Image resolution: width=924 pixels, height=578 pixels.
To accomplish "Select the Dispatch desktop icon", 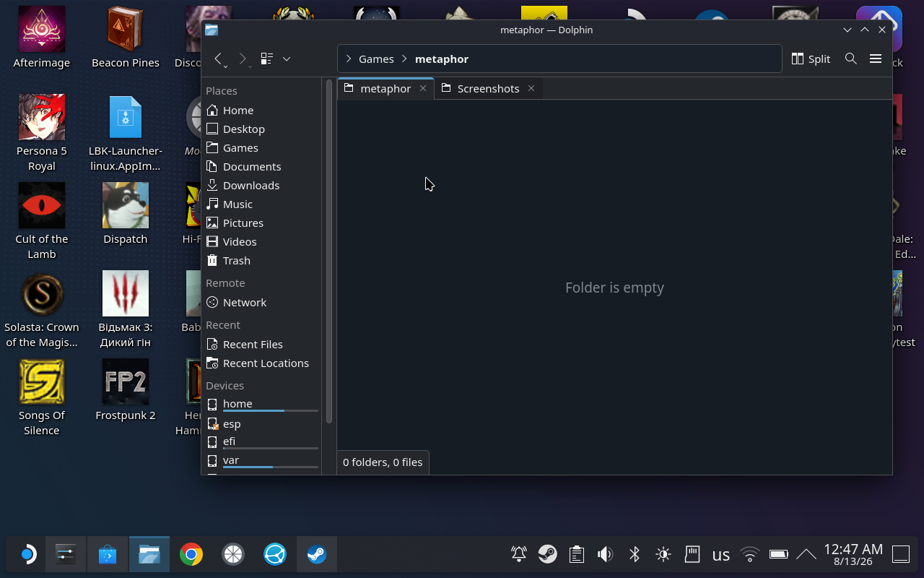I will [x=126, y=214].
